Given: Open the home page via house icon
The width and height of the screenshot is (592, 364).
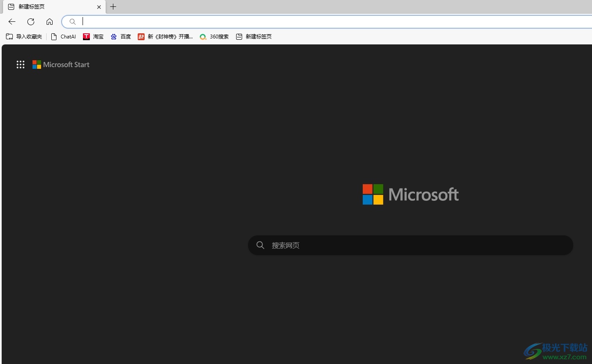Looking at the screenshot, I should coord(50,21).
